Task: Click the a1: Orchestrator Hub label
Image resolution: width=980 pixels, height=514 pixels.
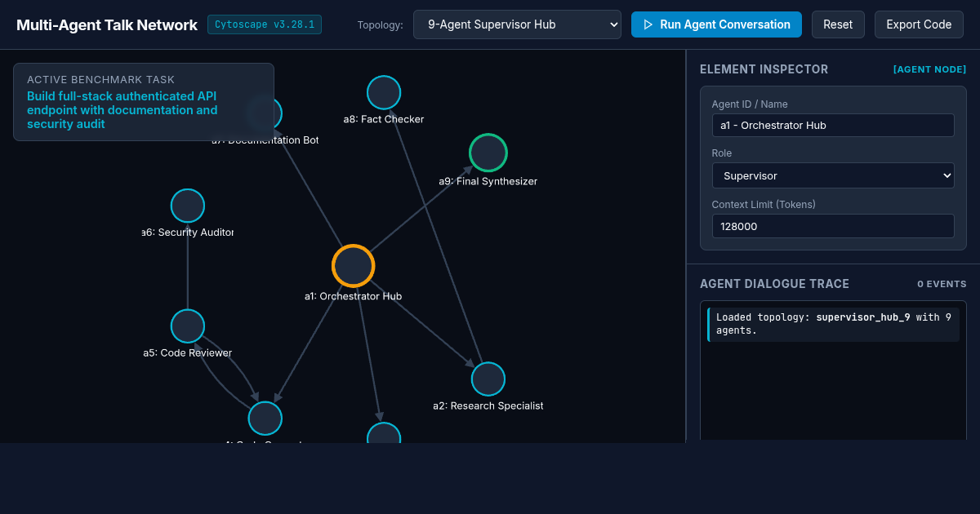Action: pyautogui.click(x=354, y=296)
